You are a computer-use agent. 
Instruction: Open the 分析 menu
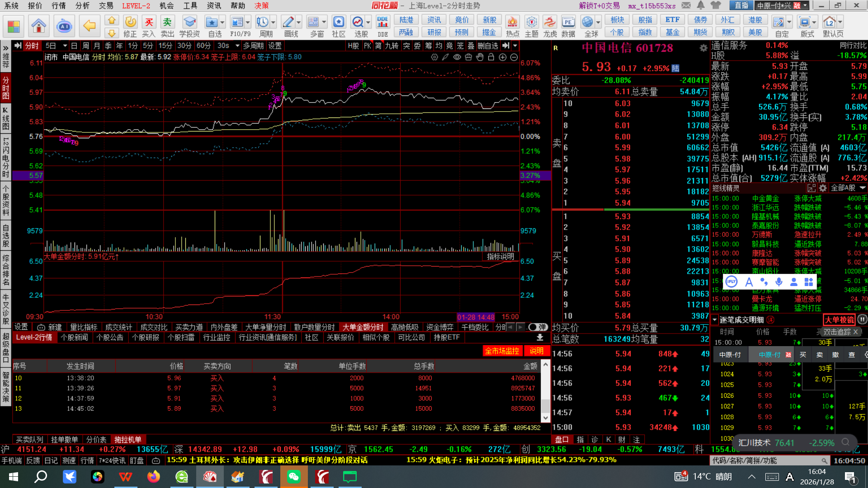(x=82, y=5)
